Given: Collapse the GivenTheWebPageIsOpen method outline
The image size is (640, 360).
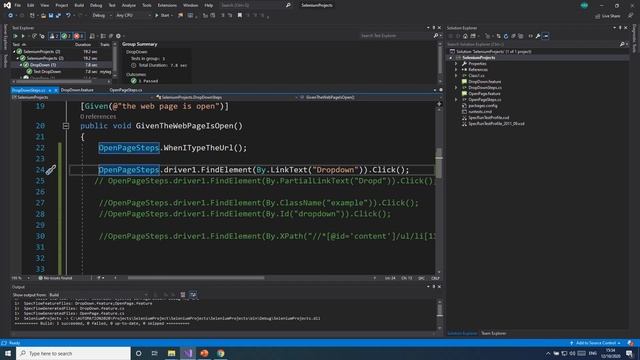Looking at the screenshot, I should click(66, 126).
